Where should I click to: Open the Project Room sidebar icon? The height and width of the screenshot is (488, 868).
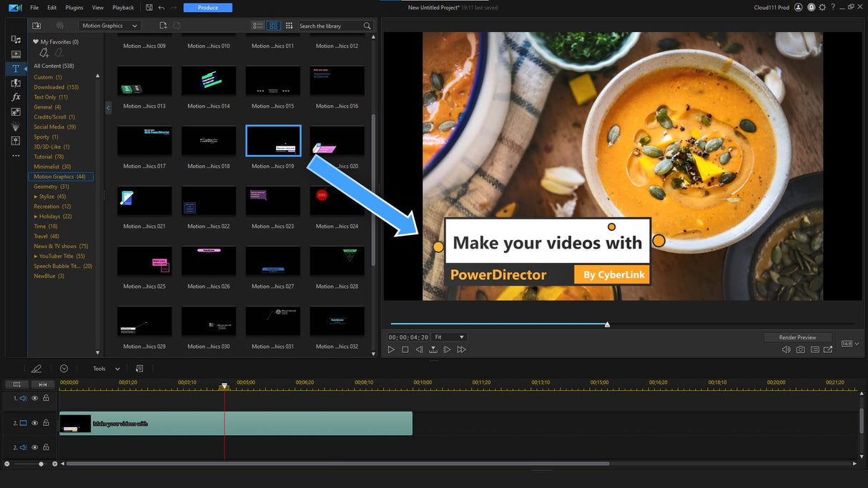pyautogui.click(x=16, y=54)
